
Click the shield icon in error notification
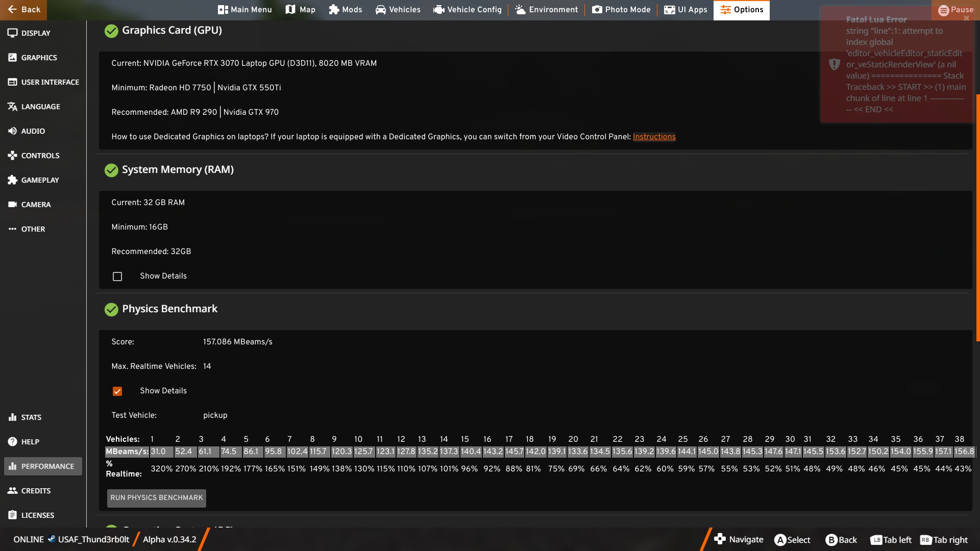pos(834,64)
